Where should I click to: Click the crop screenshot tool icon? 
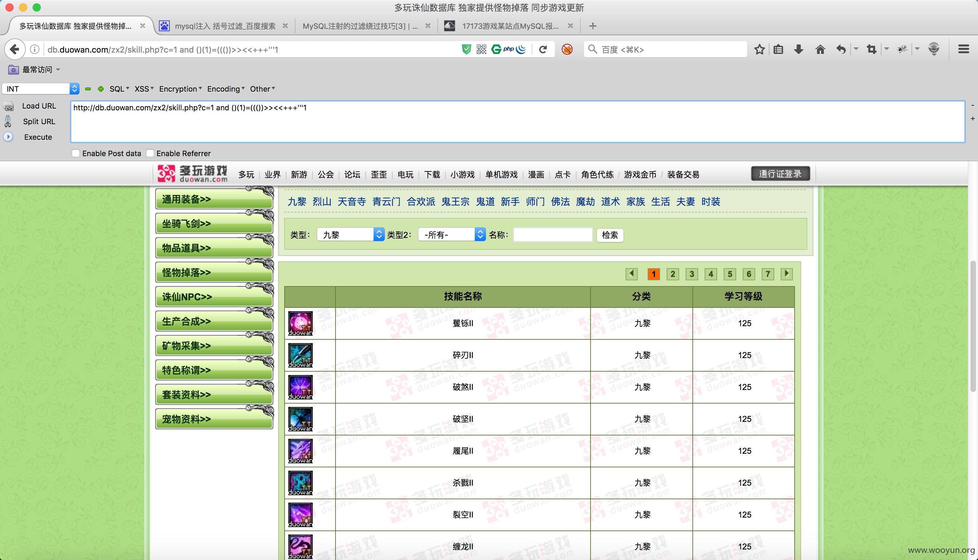(x=871, y=49)
